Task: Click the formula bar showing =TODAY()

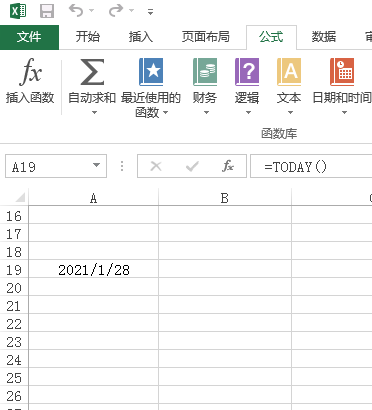Action: (311, 166)
